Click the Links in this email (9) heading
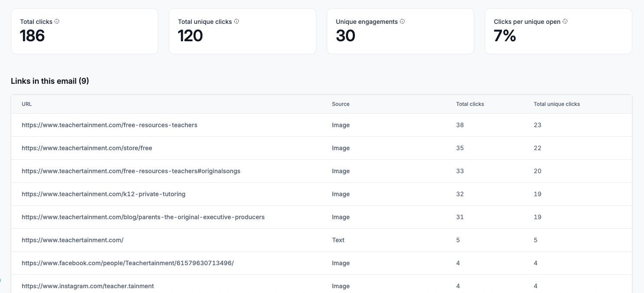This screenshot has height=293, width=644. [x=50, y=81]
